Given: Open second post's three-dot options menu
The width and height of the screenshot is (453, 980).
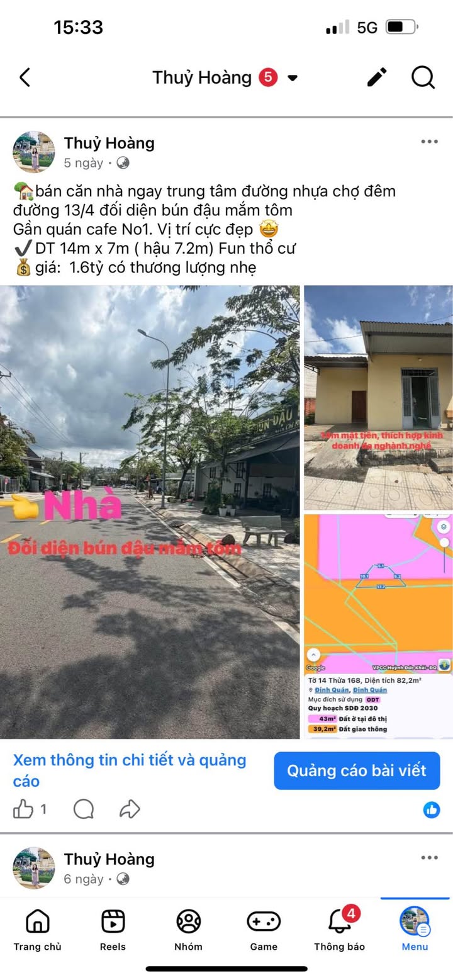Looking at the screenshot, I should pyautogui.click(x=429, y=857).
